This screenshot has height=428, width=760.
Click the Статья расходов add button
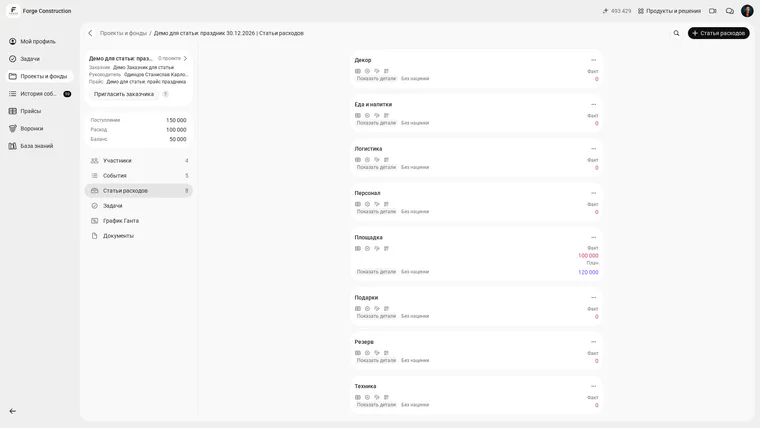pyautogui.click(x=718, y=33)
